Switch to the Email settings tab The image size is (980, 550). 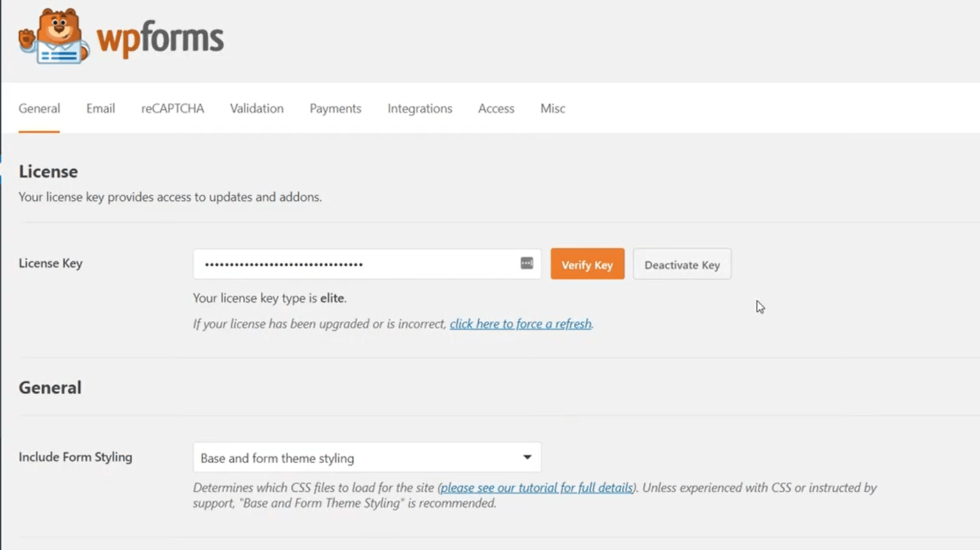click(100, 109)
